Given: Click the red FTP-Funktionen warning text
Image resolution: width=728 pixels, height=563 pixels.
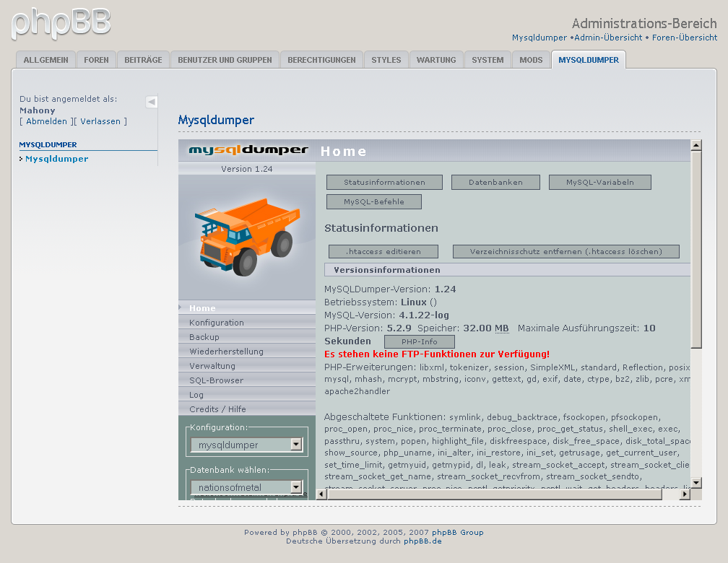Looking at the screenshot, I should tap(437, 354).
